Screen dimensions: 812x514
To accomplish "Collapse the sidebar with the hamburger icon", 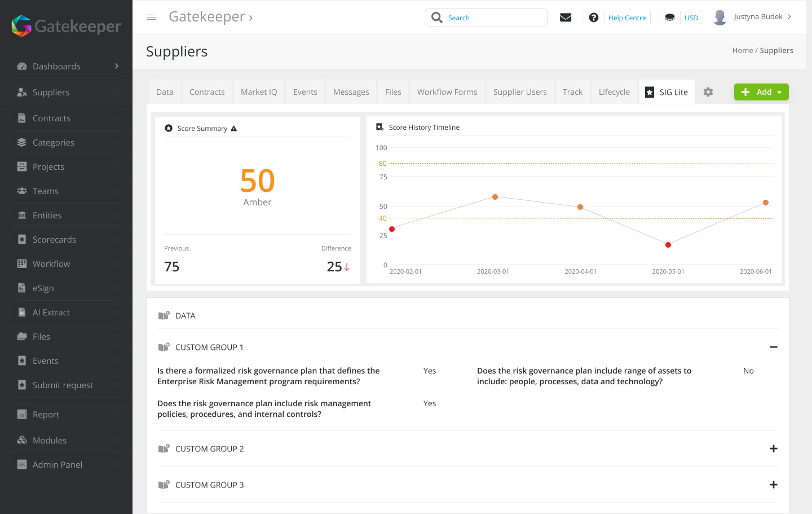I will 151,17.
